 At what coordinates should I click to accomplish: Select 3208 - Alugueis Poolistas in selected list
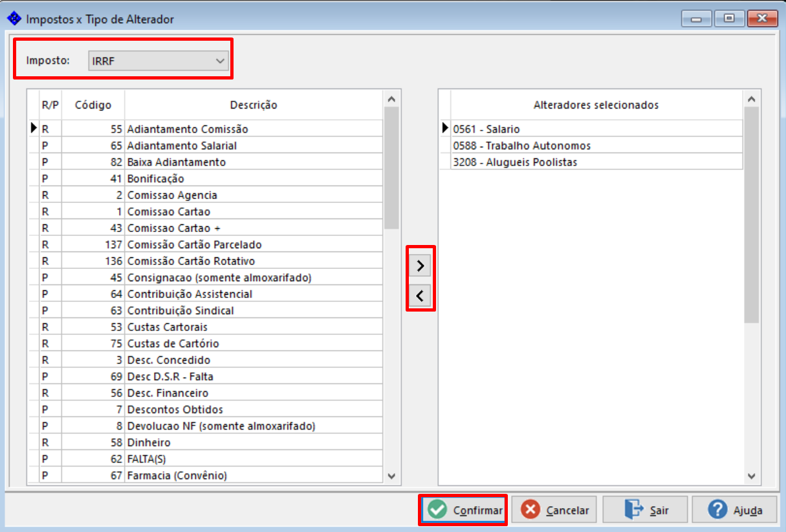coord(591,162)
